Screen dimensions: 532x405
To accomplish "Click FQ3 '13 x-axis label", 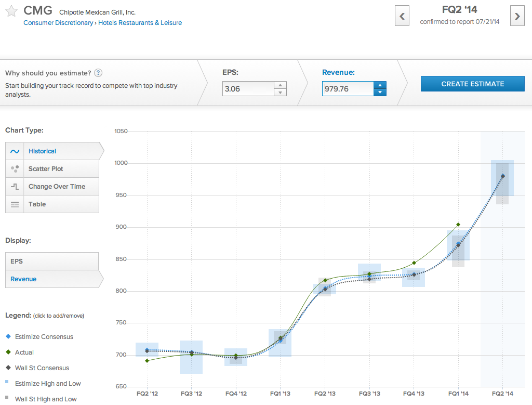I will click(369, 394).
